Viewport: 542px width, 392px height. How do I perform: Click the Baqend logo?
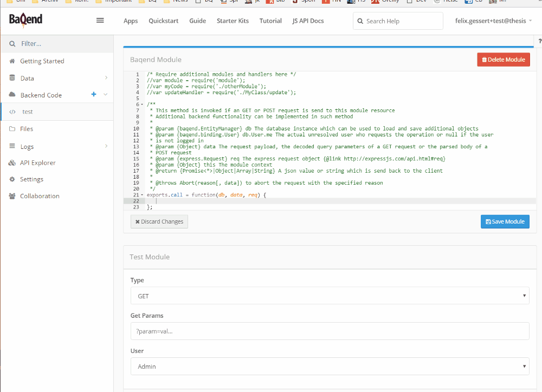(x=25, y=20)
